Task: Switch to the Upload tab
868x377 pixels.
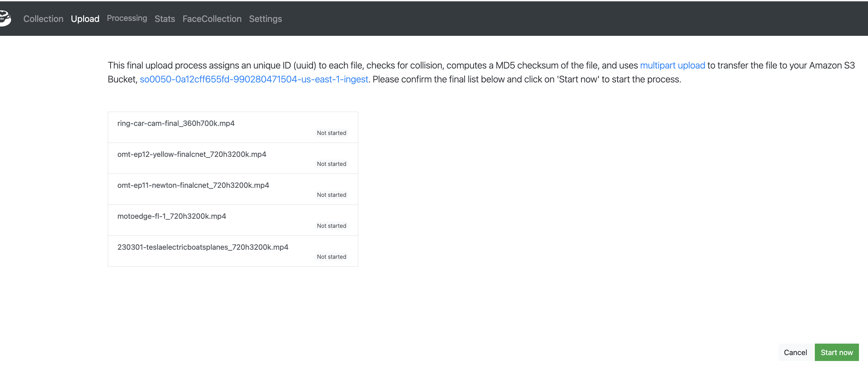Action: click(x=85, y=19)
